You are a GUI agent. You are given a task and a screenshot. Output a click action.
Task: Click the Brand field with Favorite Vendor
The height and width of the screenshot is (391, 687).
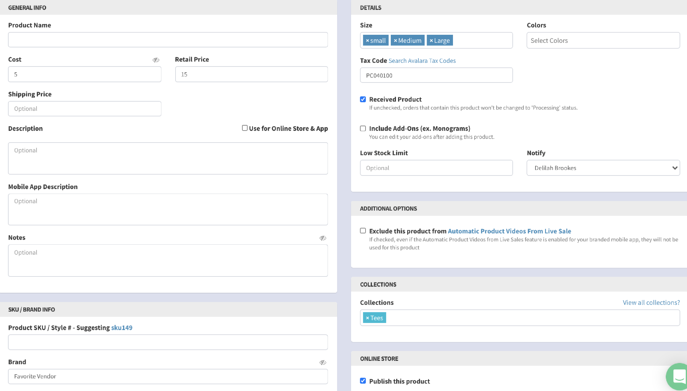click(168, 377)
